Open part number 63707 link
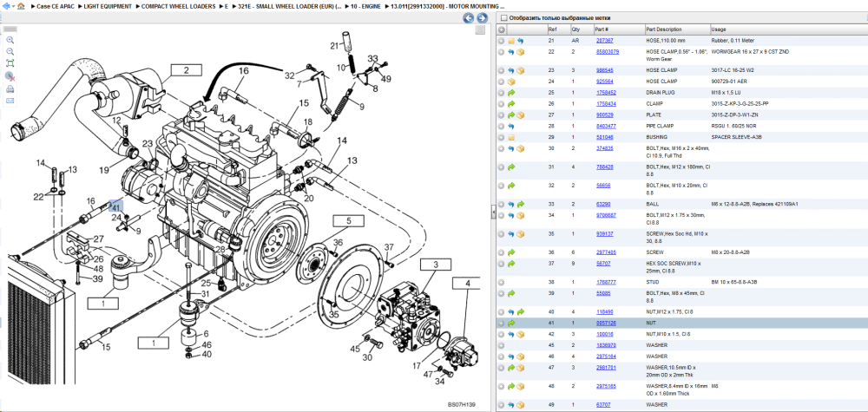868x412 pixels. (x=603, y=405)
